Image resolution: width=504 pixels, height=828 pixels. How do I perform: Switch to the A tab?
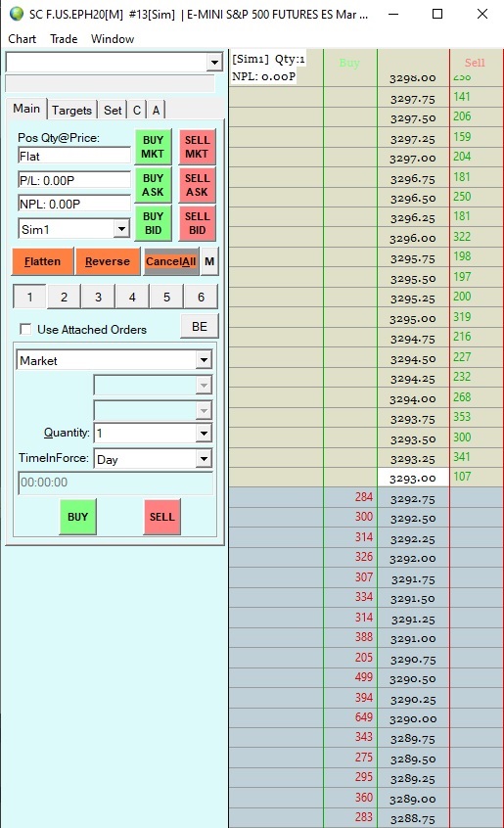(x=156, y=110)
